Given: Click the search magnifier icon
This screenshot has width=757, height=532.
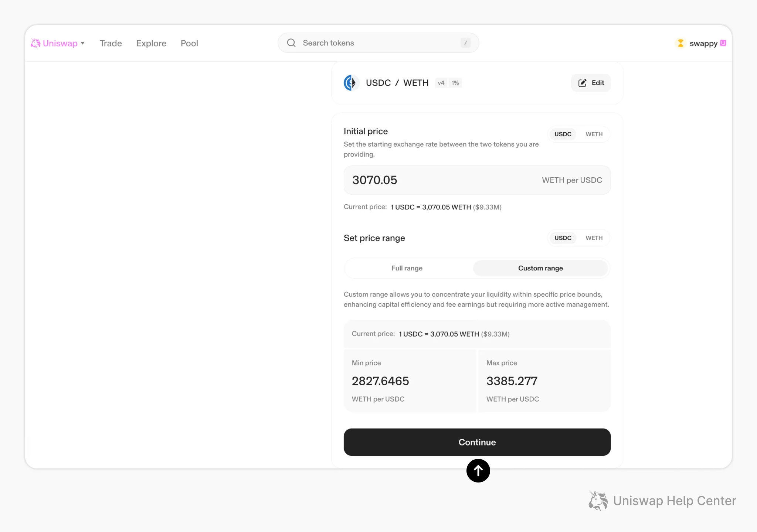Looking at the screenshot, I should (x=291, y=43).
